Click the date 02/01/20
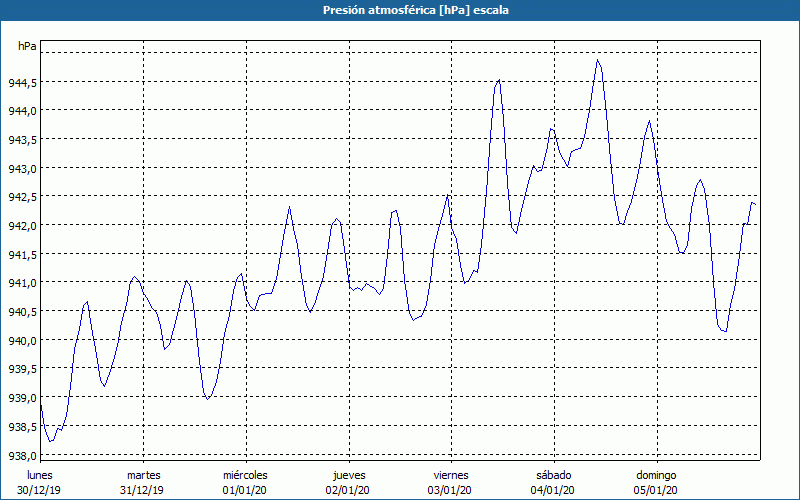800x500 pixels. tap(347, 490)
